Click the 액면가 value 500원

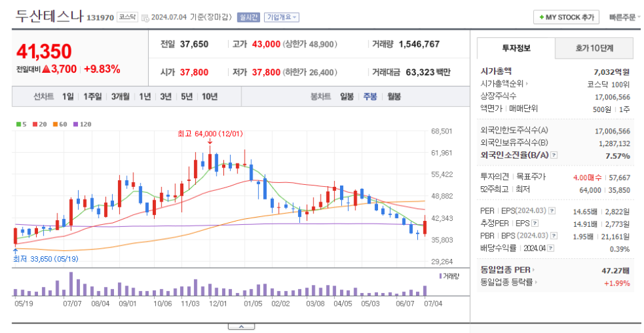(x=602, y=109)
